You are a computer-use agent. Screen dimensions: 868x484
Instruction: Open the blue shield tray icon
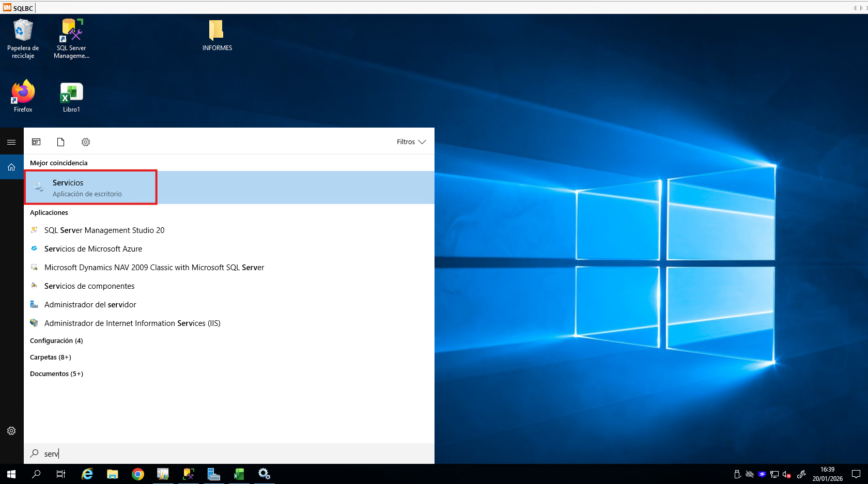[762, 474]
